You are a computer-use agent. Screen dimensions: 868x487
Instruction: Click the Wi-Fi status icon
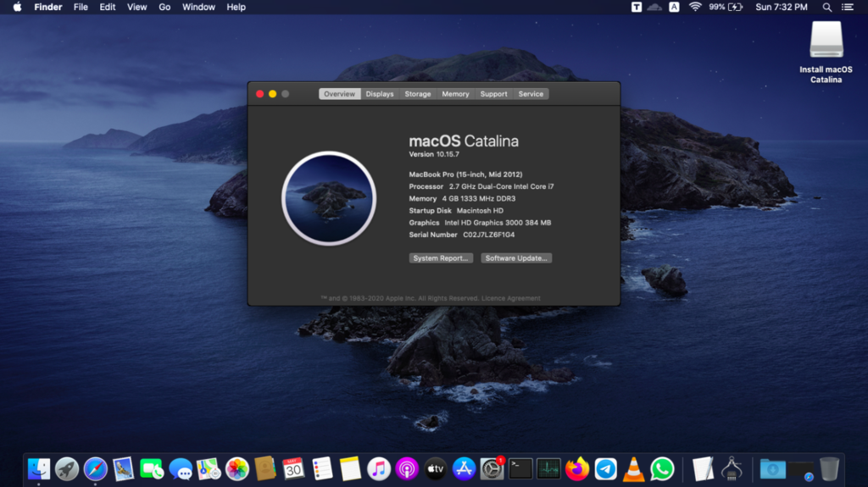click(695, 7)
